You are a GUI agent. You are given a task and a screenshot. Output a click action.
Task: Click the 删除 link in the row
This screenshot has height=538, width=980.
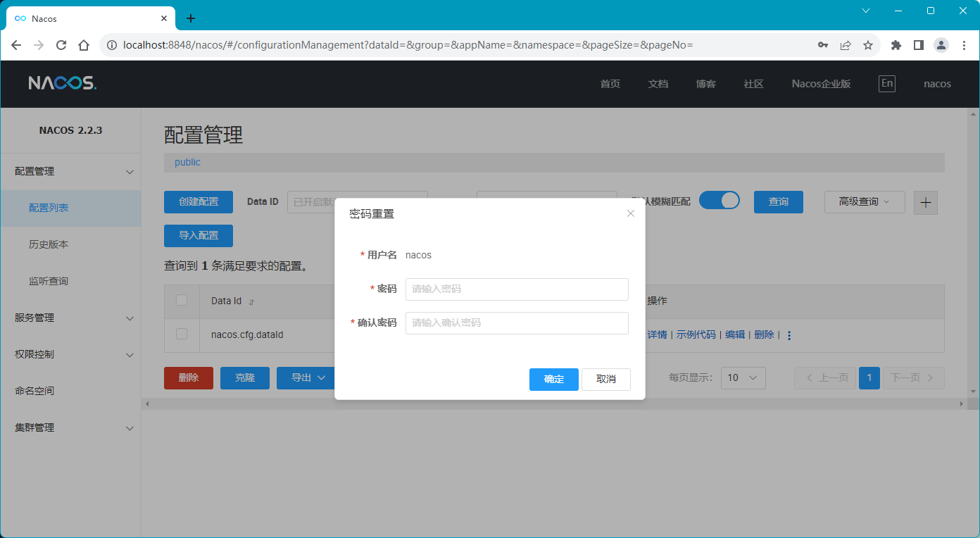click(x=764, y=334)
